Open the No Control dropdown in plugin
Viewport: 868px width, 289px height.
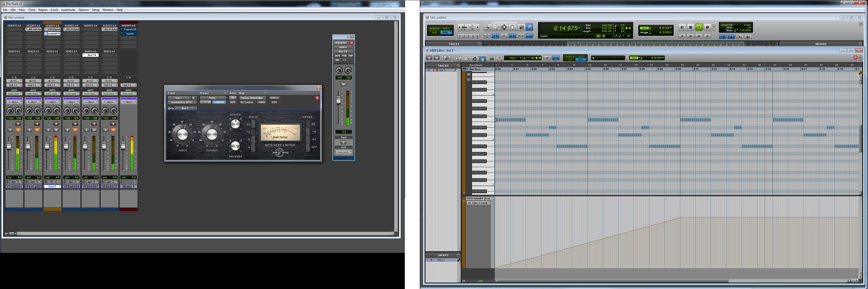click(247, 102)
